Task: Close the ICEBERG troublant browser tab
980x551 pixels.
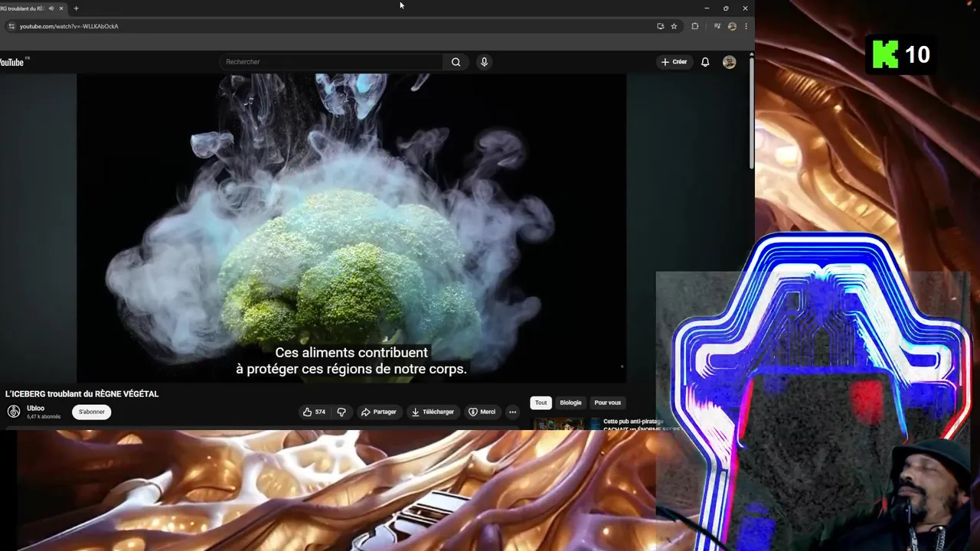Action: tap(62, 8)
